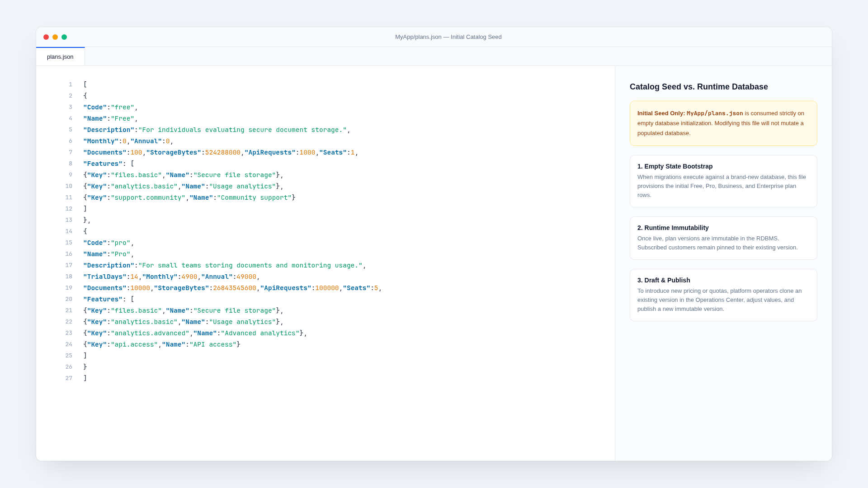Click the "Monthly":0,"Annual":0 line
Viewport: 868px width, 488px height.
[x=128, y=141]
